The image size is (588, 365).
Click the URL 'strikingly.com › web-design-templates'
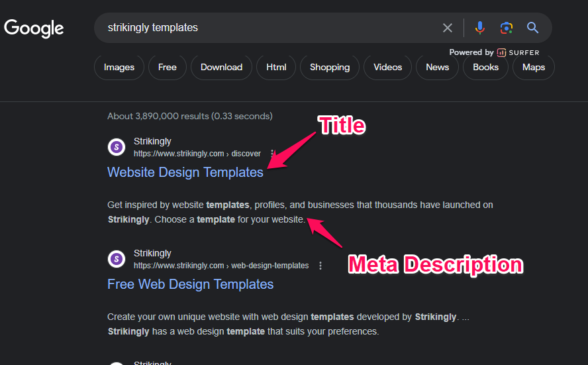pyautogui.click(x=221, y=265)
